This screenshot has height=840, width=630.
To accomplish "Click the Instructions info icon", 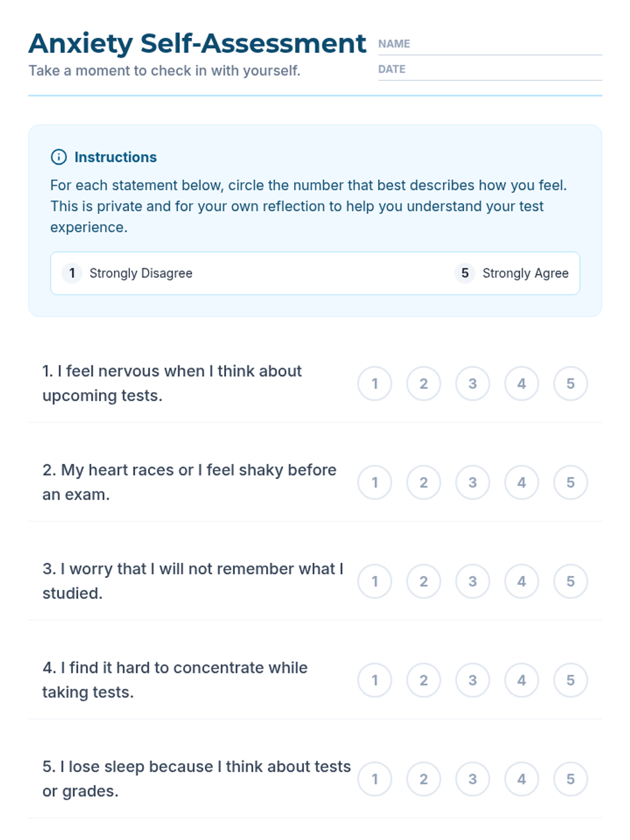I will tap(58, 157).
